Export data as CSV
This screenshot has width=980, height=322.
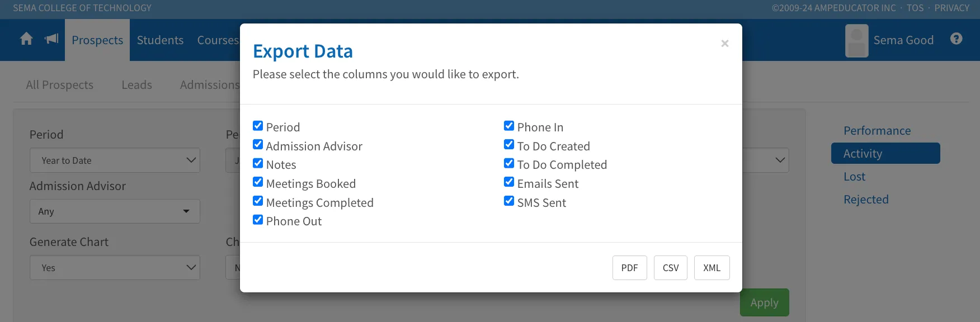(x=671, y=268)
